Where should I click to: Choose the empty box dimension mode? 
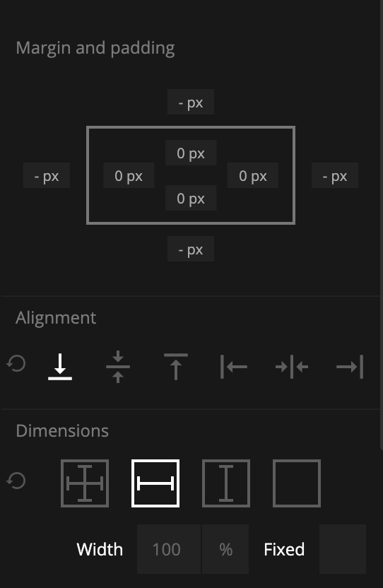[x=296, y=483]
